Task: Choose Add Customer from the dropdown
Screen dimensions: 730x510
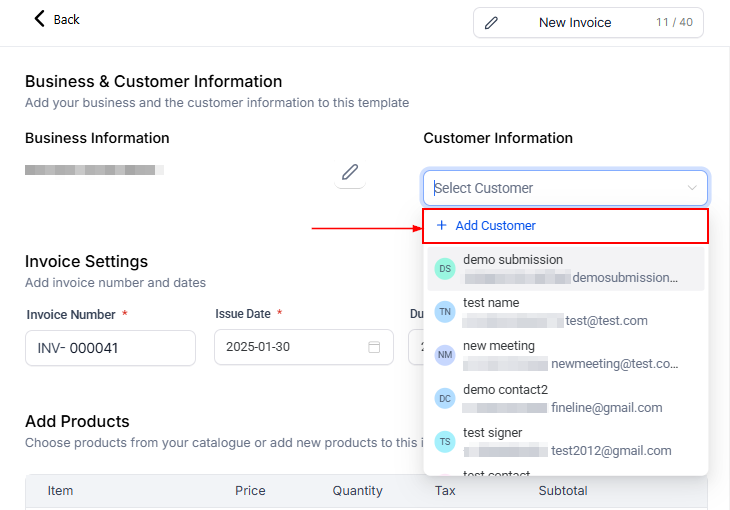Action: point(565,226)
